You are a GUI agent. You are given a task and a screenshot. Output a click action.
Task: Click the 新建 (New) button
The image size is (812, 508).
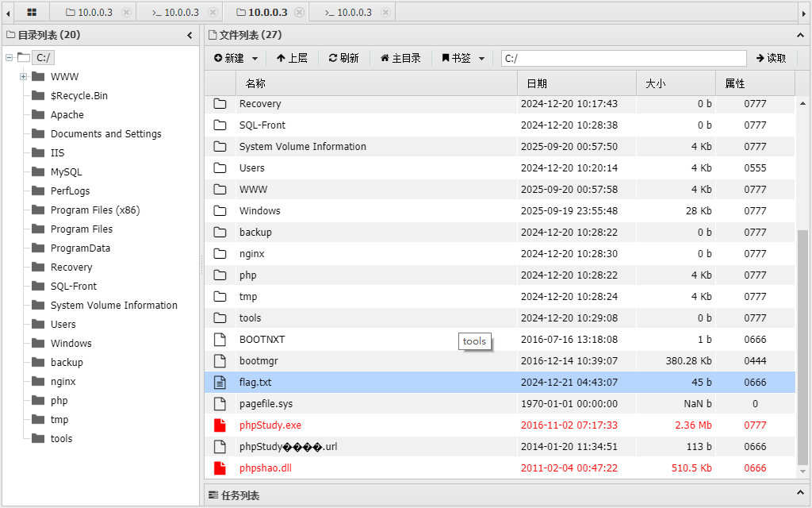click(x=229, y=59)
